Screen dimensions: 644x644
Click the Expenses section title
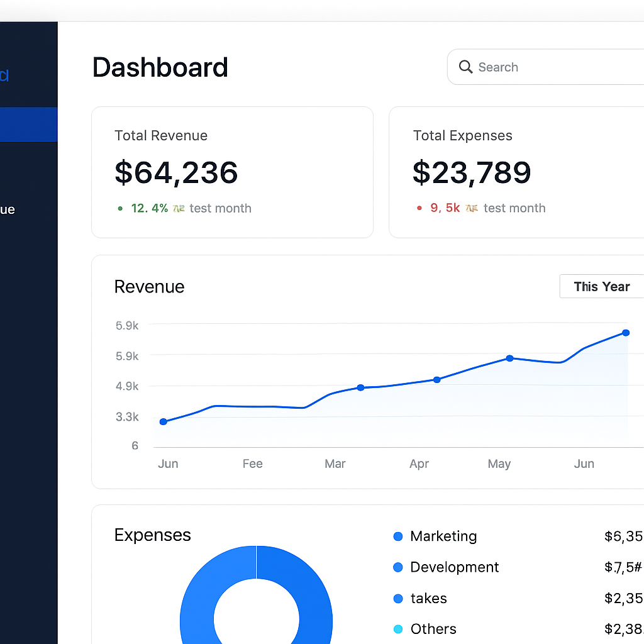point(152,535)
